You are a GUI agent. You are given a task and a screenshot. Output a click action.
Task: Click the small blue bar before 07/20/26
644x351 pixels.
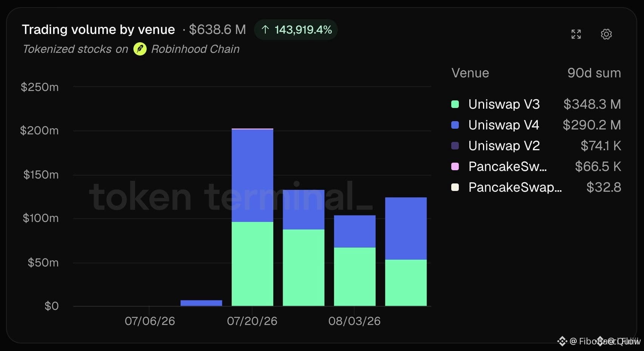201,303
